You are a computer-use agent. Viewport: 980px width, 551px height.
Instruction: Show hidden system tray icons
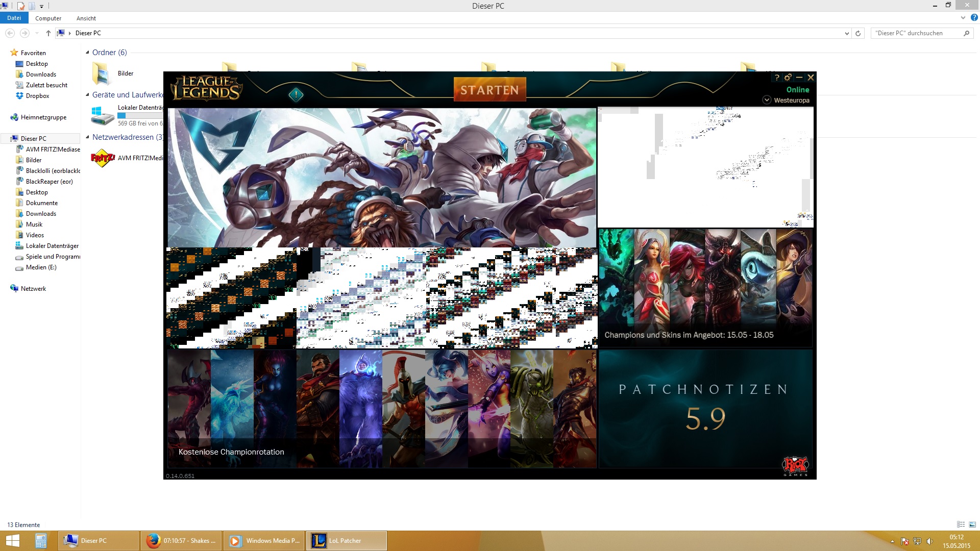pyautogui.click(x=892, y=541)
